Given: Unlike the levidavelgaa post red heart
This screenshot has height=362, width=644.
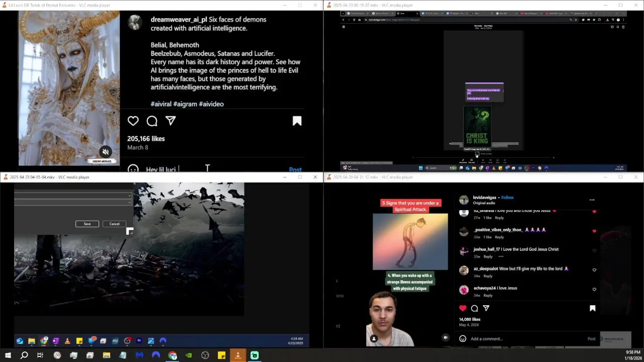Looking at the screenshot, I should click(x=463, y=308).
